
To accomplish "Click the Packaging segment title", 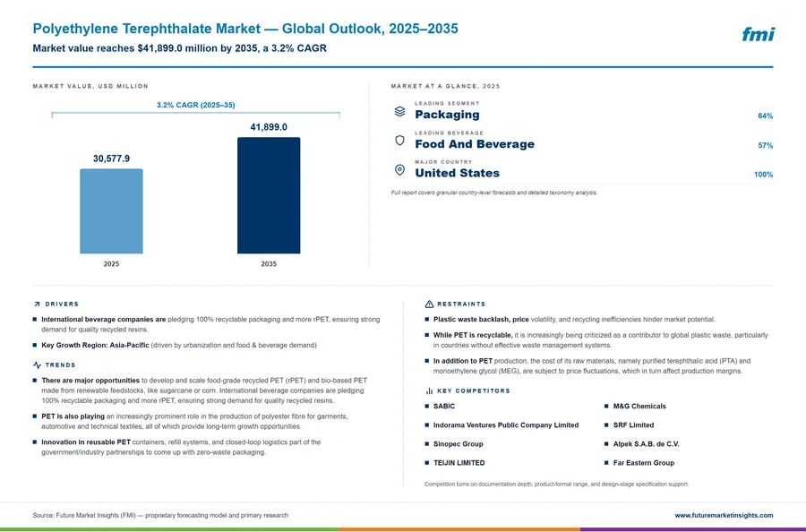I will point(447,115).
